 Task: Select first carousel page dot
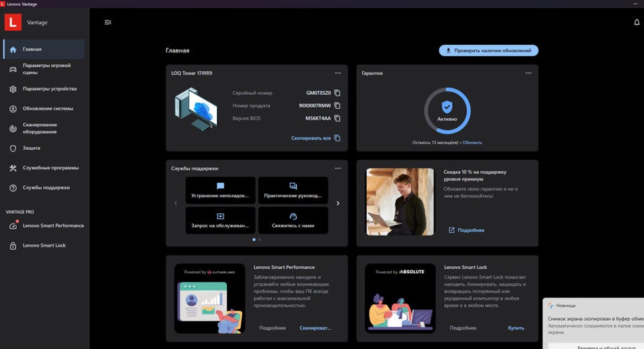[x=254, y=240]
